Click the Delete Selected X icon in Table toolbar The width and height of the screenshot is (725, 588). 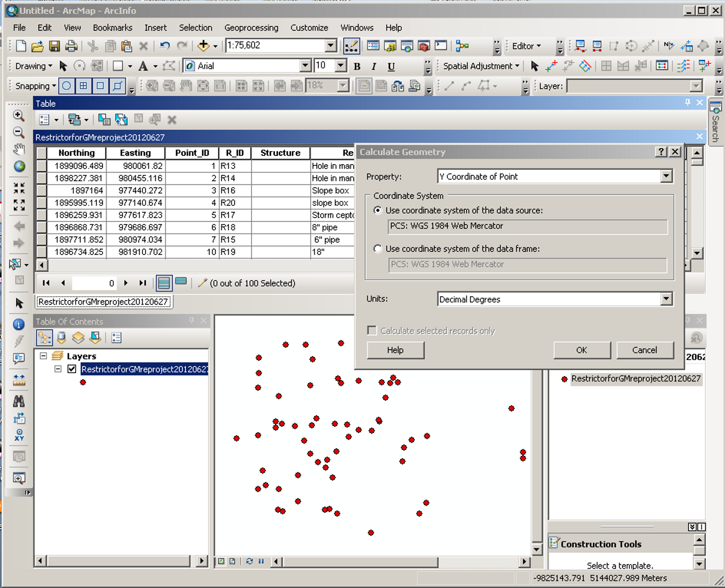pyautogui.click(x=172, y=120)
